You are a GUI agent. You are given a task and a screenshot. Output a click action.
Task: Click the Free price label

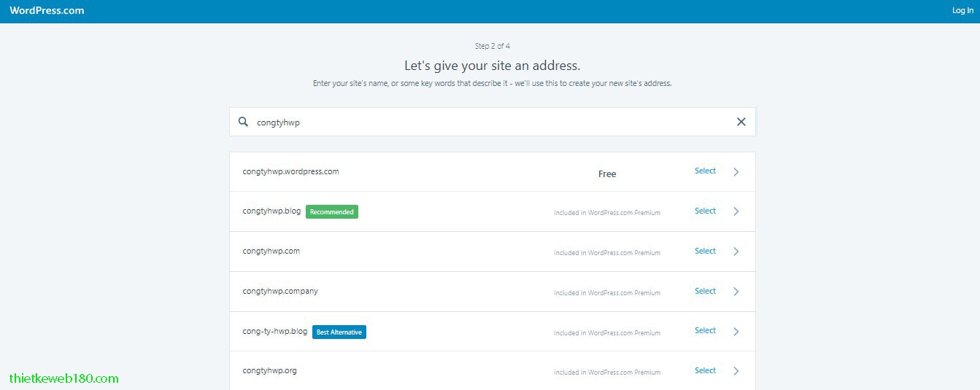pos(607,174)
